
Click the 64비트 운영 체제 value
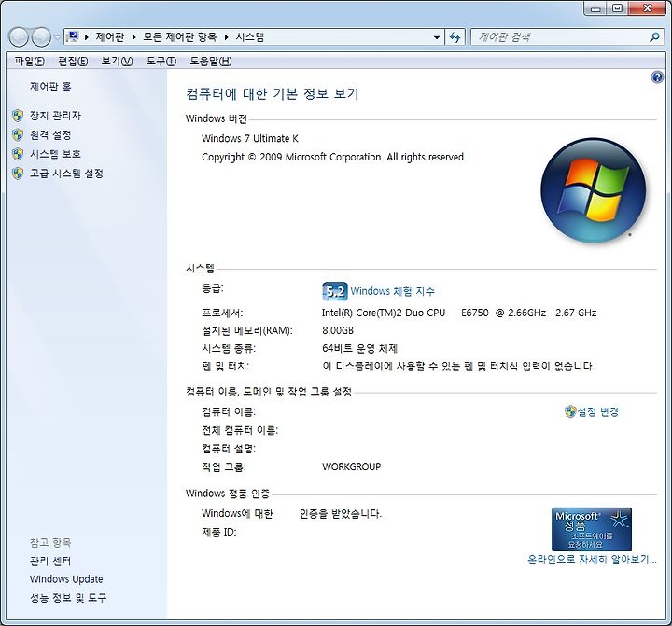pos(359,348)
